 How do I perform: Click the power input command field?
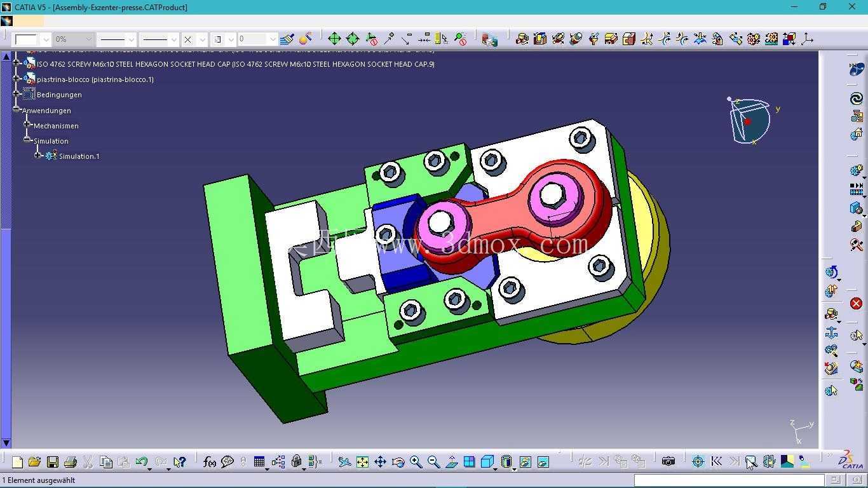pyautogui.click(x=729, y=480)
